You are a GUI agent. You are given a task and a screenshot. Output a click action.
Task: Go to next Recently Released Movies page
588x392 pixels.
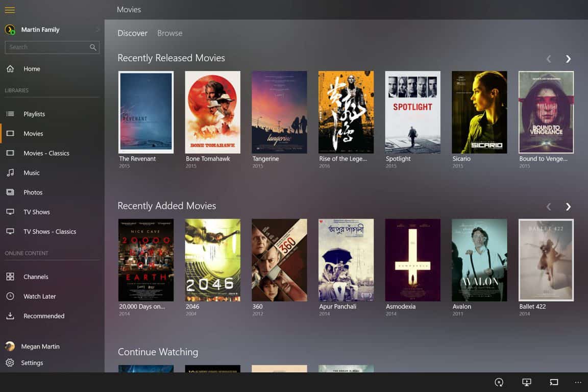[568, 59]
